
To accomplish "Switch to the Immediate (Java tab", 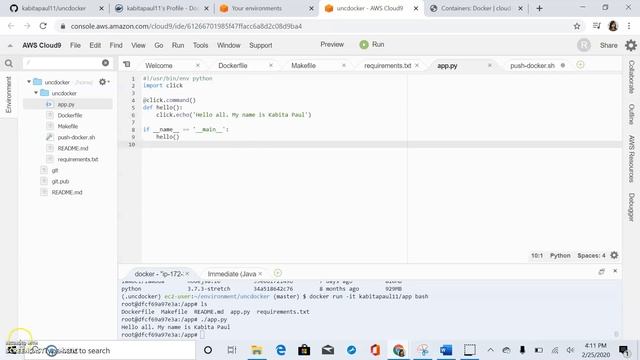I will [232, 274].
